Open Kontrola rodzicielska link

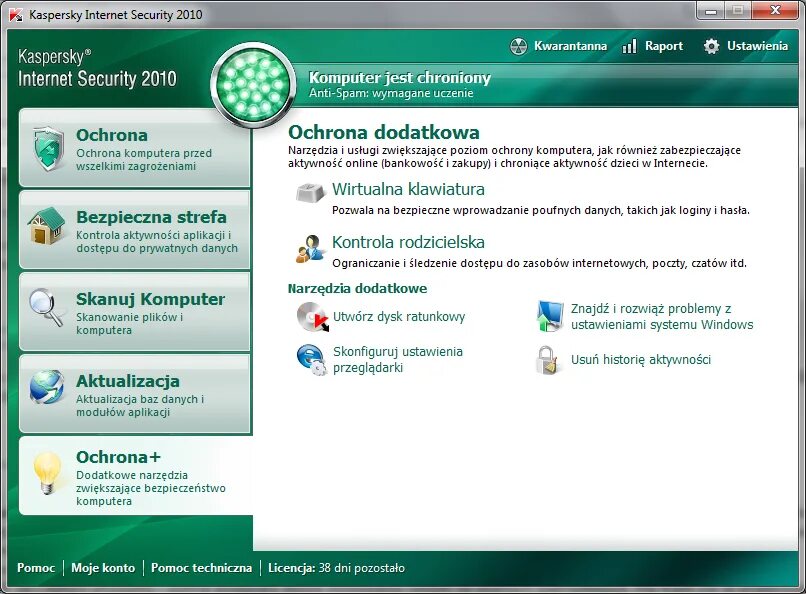coord(408,242)
